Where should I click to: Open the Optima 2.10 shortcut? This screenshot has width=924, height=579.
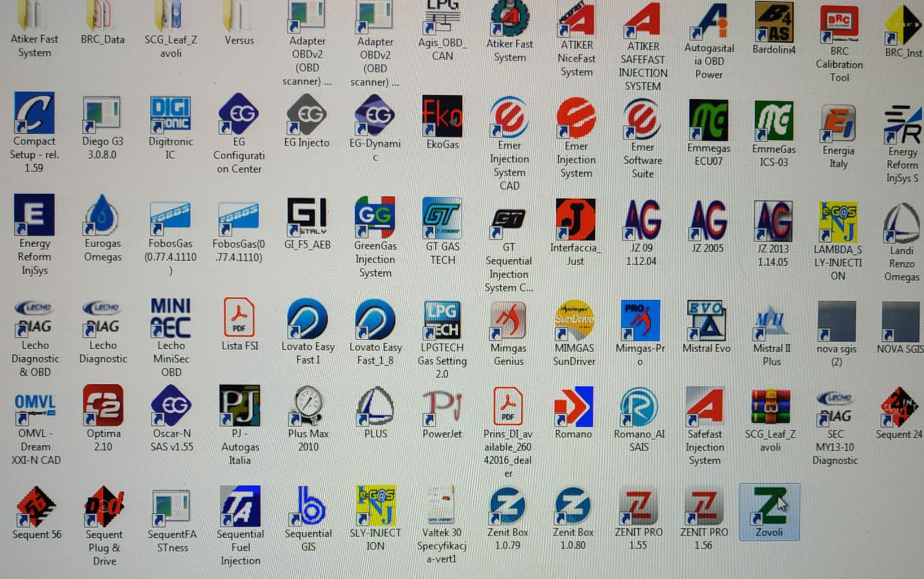103,419
